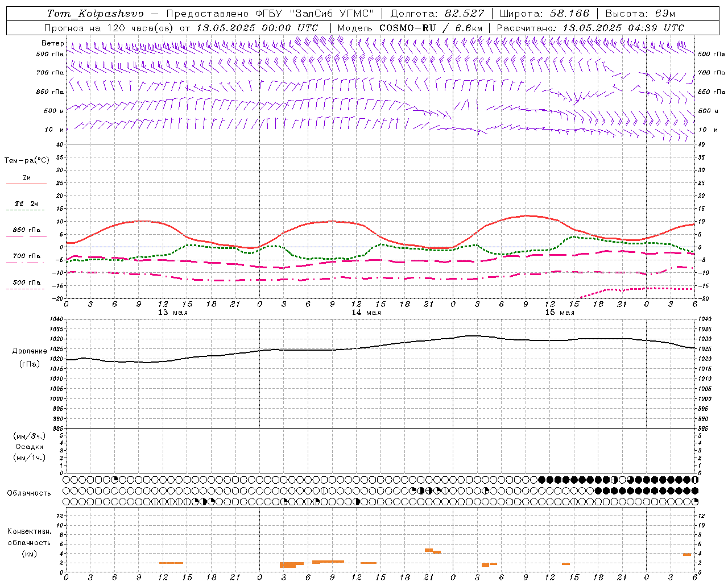
Task: Click the 15 мая date label
Action: [x=560, y=313]
